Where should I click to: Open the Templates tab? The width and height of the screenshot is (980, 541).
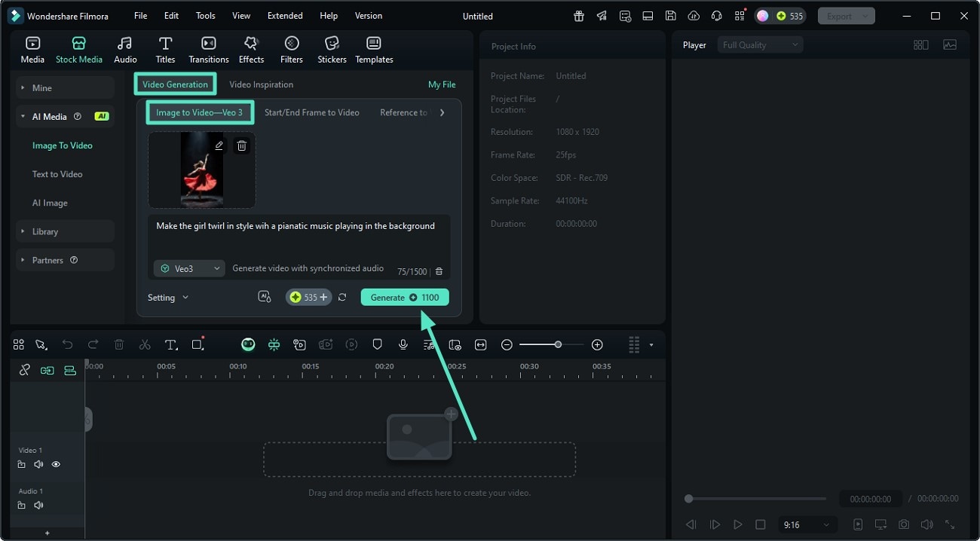tap(374, 50)
